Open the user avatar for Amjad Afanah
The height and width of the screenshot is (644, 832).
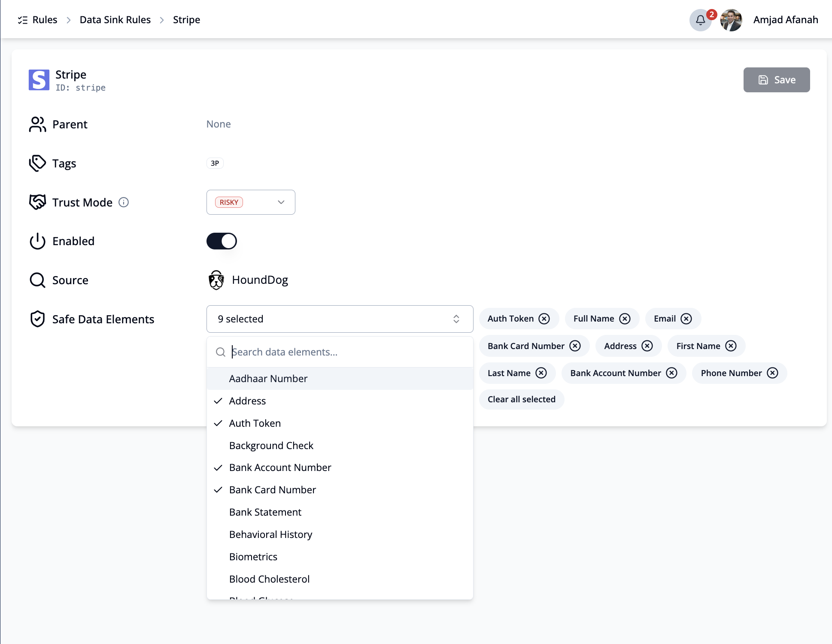click(731, 20)
